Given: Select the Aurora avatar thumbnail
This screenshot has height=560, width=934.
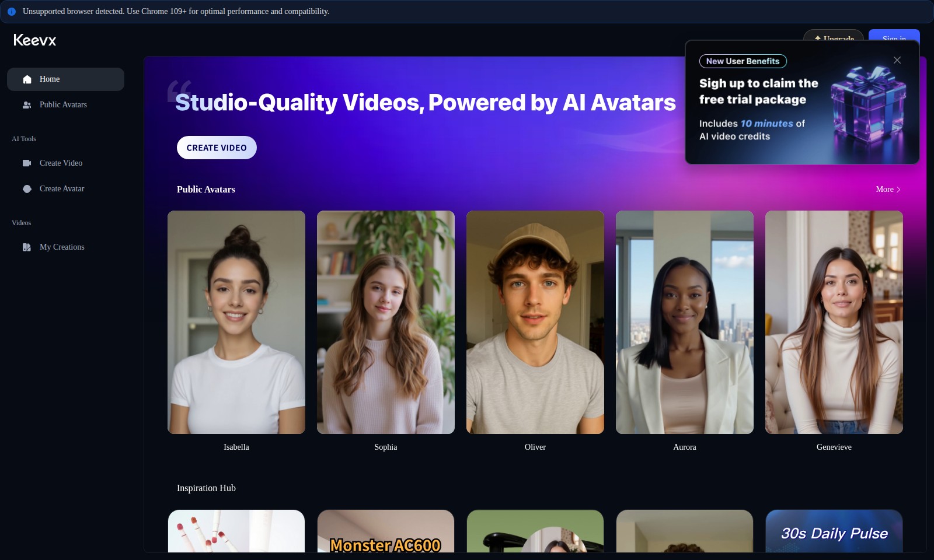Looking at the screenshot, I should tap(685, 322).
